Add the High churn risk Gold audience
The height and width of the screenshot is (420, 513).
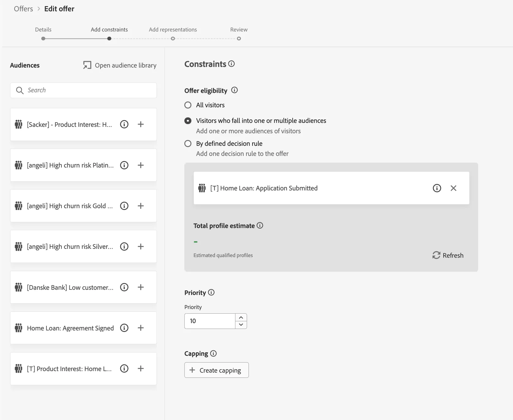pyautogui.click(x=141, y=206)
